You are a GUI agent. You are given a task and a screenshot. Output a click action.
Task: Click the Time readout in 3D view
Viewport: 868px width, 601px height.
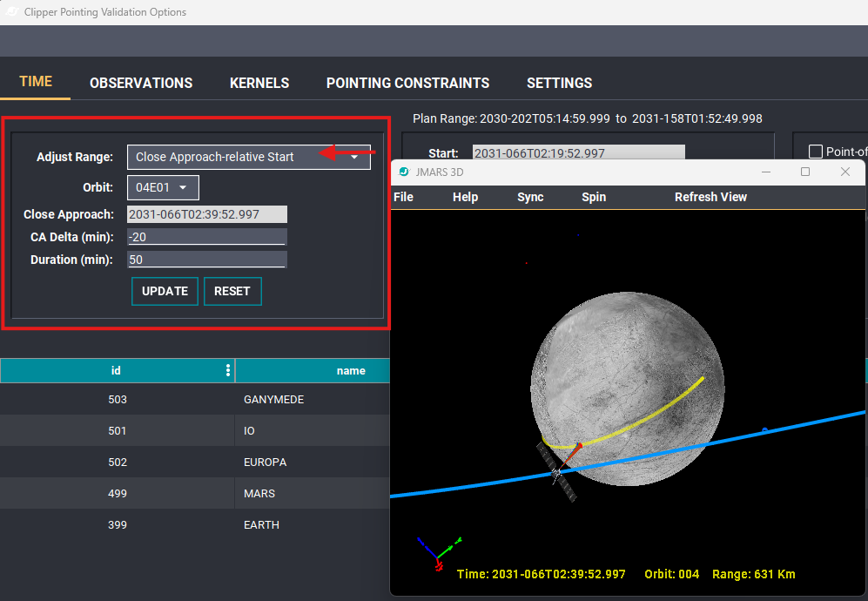pyautogui.click(x=541, y=574)
